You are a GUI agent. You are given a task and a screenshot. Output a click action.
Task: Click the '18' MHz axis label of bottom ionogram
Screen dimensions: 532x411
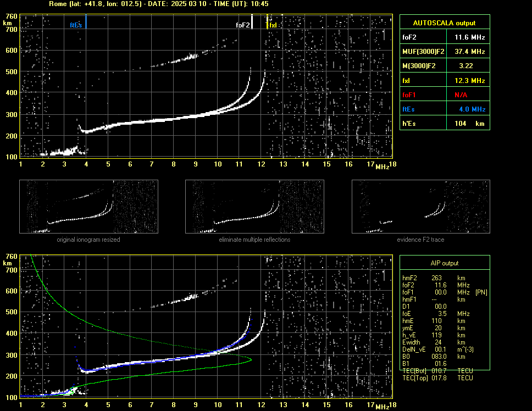click(392, 404)
